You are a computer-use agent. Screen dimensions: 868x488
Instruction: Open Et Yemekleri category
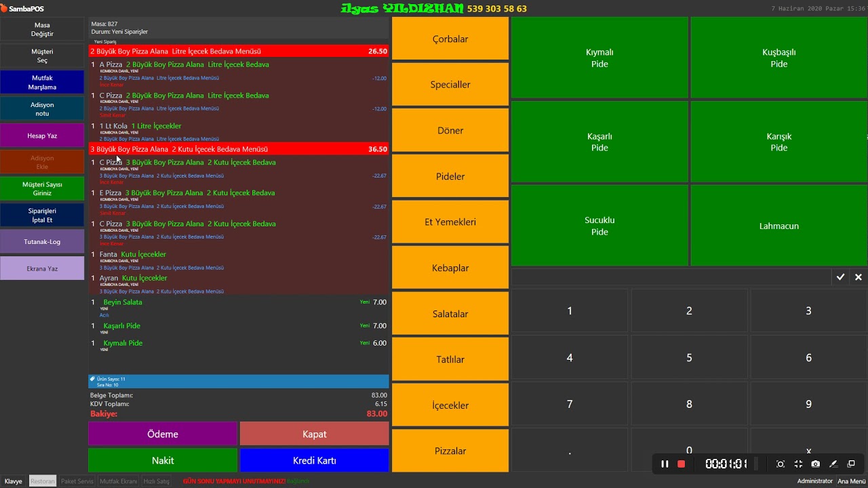click(x=450, y=222)
